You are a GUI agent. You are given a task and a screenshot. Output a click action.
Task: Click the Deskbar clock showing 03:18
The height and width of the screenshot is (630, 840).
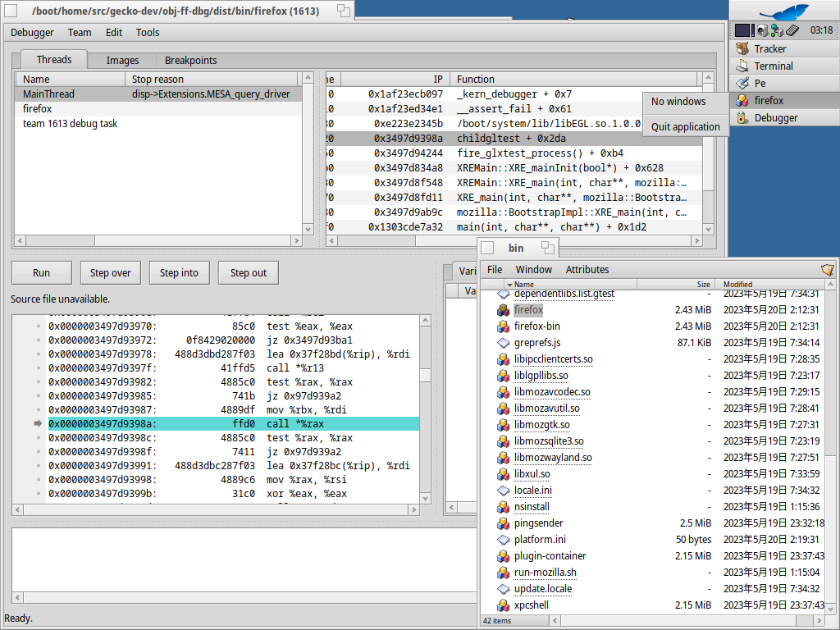tap(821, 30)
